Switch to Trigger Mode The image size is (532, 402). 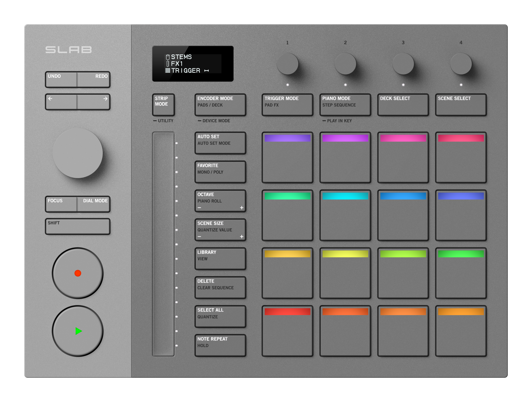coord(287,105)
